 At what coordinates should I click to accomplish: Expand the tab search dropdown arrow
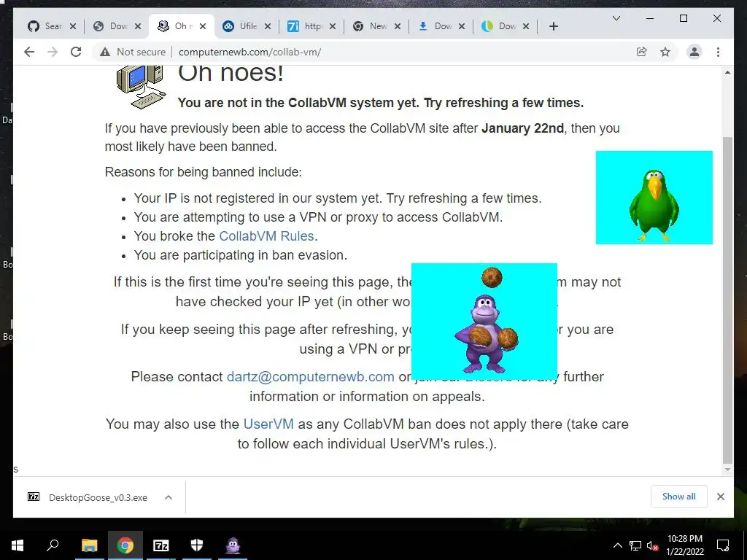616,18
